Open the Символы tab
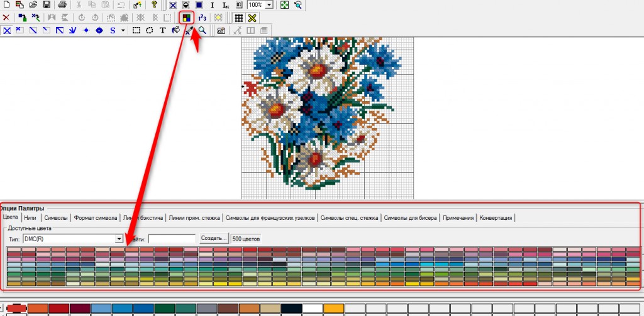Screen dimensions: 644x316 point(56,218)
